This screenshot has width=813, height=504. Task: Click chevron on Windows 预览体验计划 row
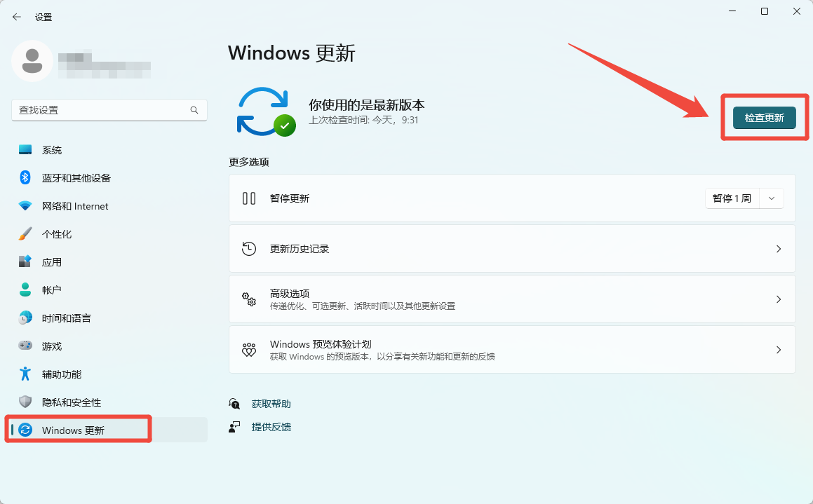click(778, 350)
